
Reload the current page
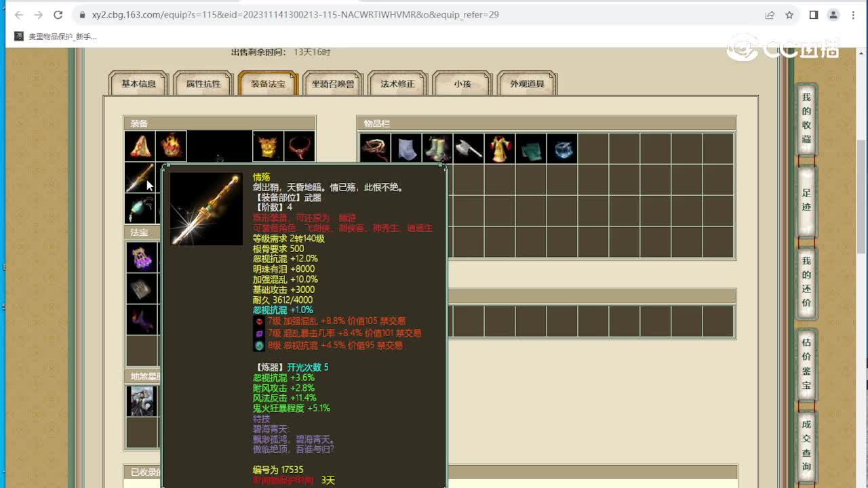[58, 14]
